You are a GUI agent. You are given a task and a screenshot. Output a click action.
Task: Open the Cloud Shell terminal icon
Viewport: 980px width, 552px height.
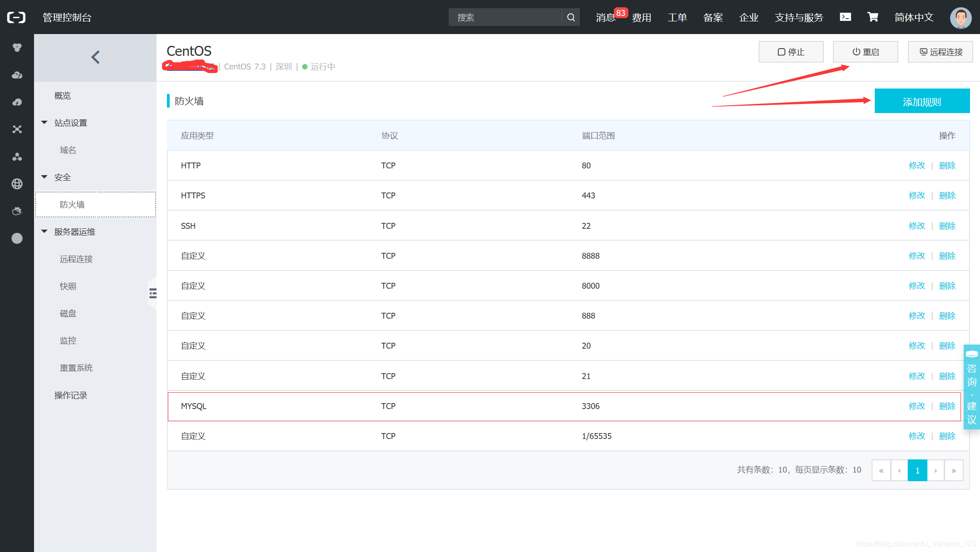click(x=845, y=17)
